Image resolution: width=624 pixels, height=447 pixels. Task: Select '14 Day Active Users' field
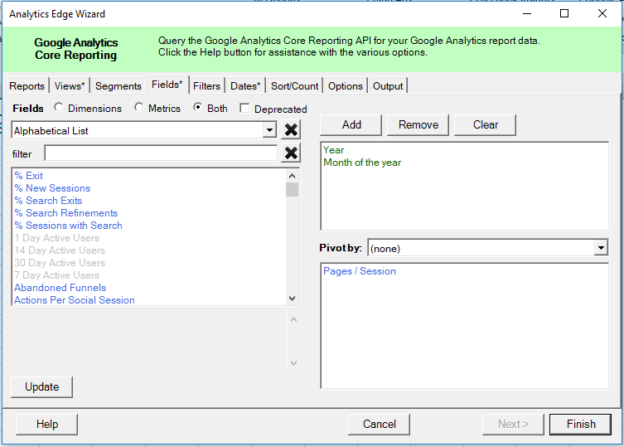pyautogui.click(x=60, y=250)
